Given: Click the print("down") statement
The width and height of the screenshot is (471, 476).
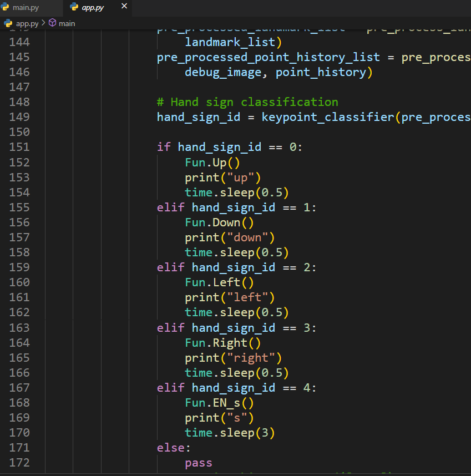Looking at the screenshot, I should [230, 237].
